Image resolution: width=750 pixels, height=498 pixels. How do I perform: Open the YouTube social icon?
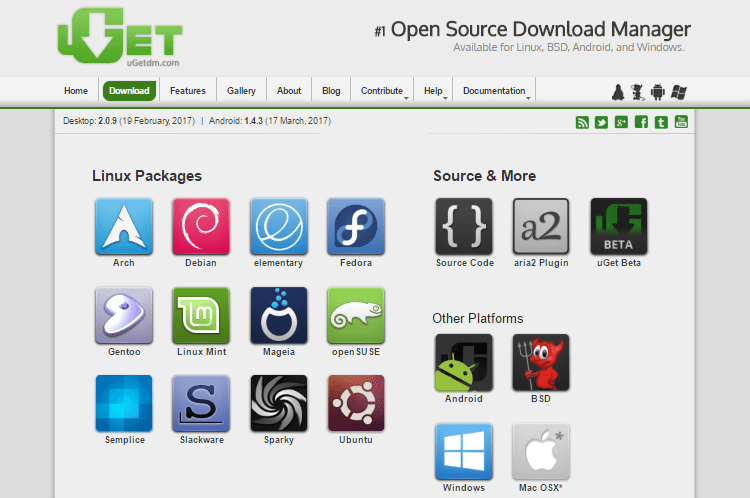click(x=681, y=122)
